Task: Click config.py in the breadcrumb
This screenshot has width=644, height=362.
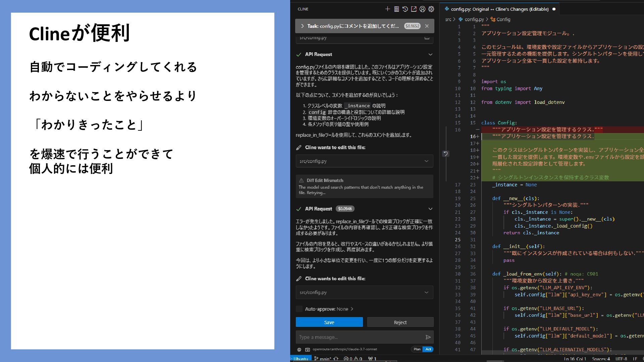Action: 474,19
